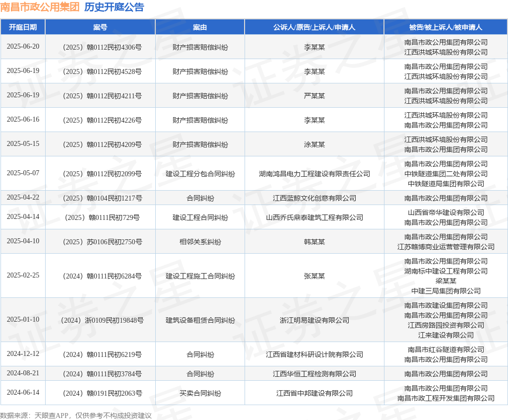Click defendant 南昌市红谷隧道有限公司
This screenshot has height=420, width=508.
446,350
